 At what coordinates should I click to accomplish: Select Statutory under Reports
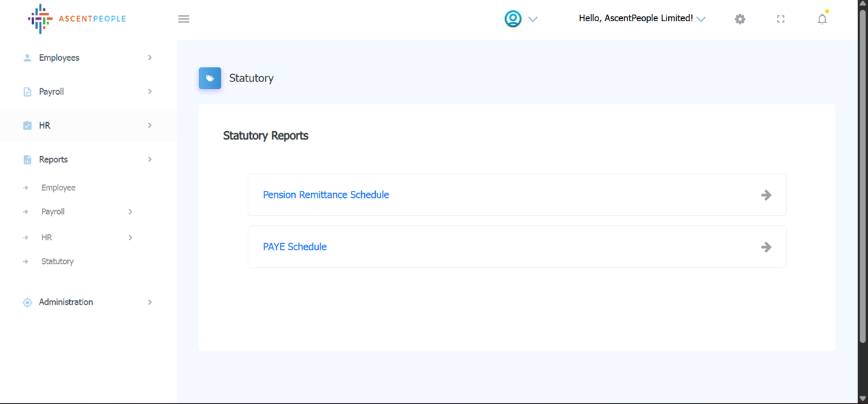tap(57, 261)
